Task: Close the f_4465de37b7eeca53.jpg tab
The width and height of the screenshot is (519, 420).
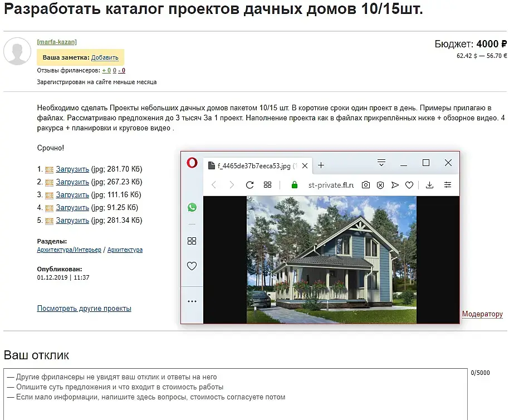Action: coord(305,165)
